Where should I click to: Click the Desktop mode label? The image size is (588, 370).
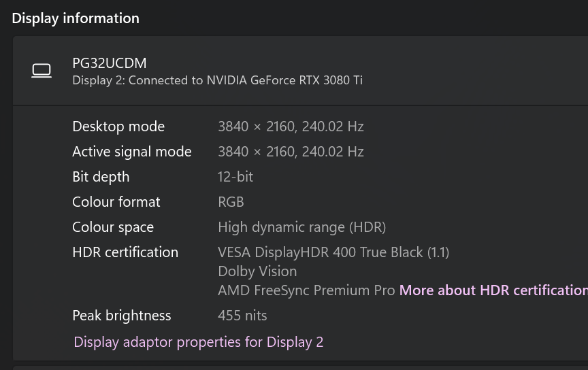(x=118, y=127)
